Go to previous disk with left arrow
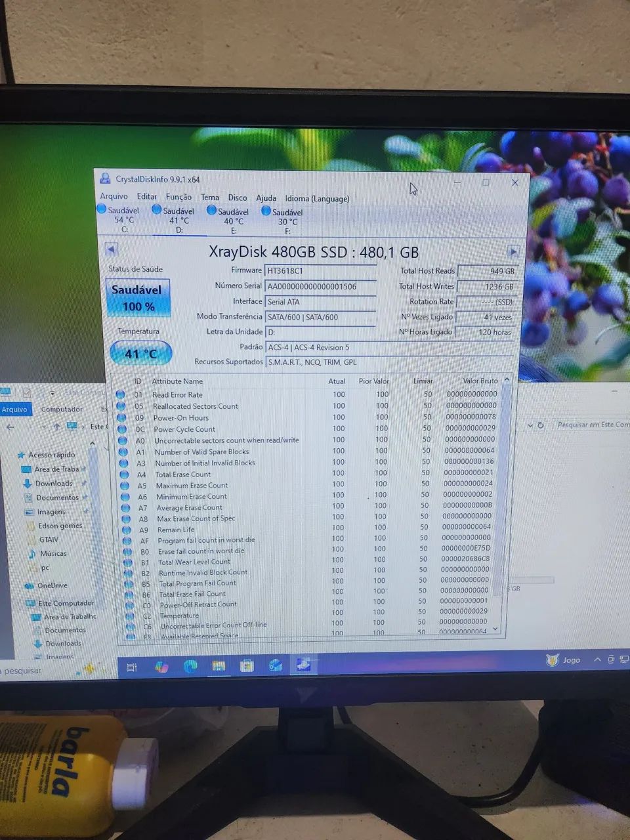630x840 pixels. (111, 249)
